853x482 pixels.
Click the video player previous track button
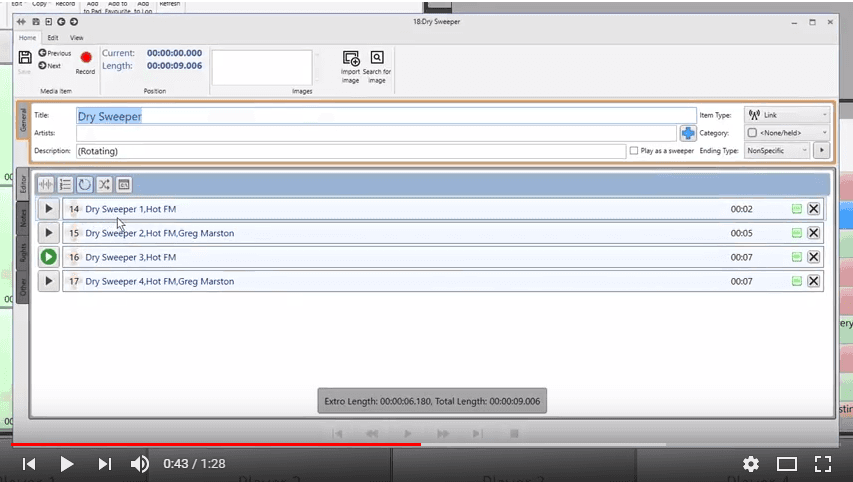pyautogui.click(x=29, y=464)
